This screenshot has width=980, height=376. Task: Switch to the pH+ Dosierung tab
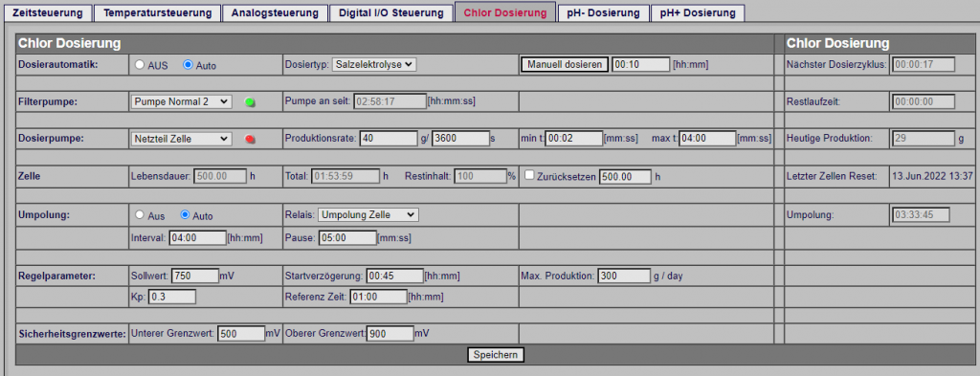coord(698,12)
